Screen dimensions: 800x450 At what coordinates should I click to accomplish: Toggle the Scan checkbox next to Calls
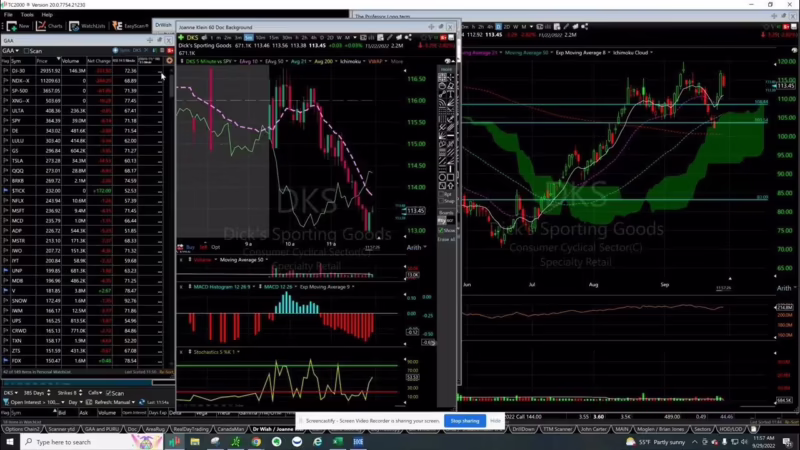(108, 393)
